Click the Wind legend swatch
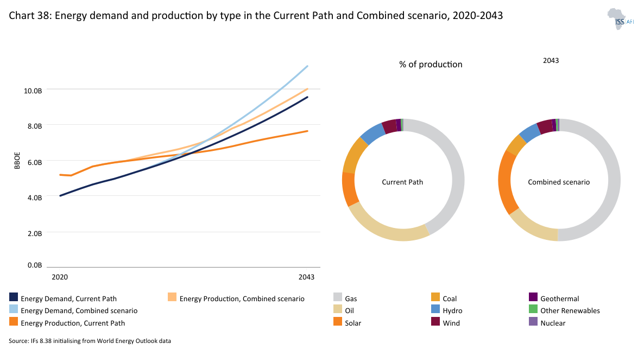644x356 pixels. click(x=435, y=322)
